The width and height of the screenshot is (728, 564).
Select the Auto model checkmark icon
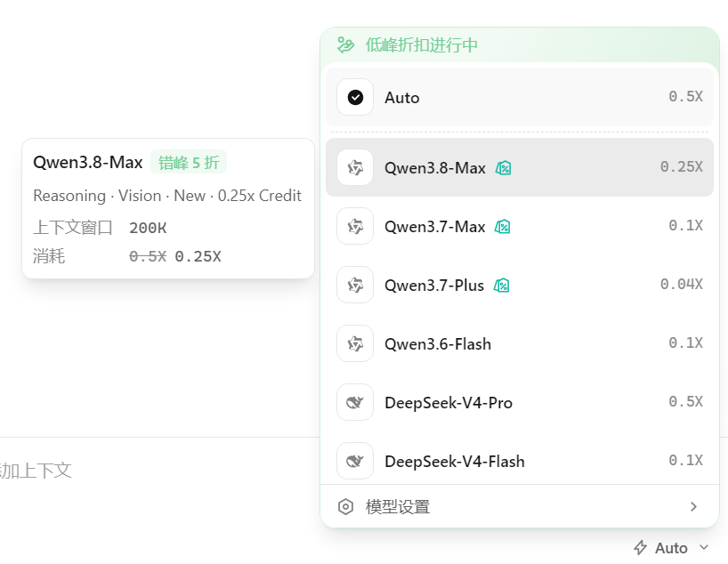[355, 98]
